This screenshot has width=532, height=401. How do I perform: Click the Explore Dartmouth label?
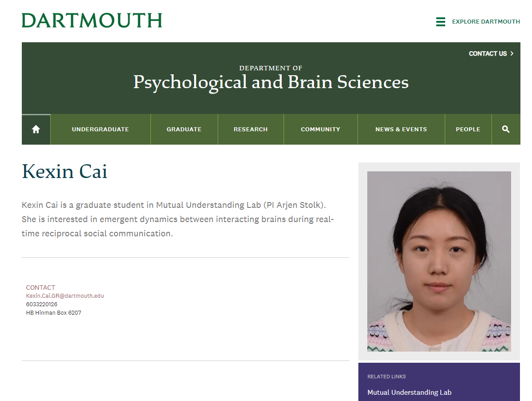[486, 22]
